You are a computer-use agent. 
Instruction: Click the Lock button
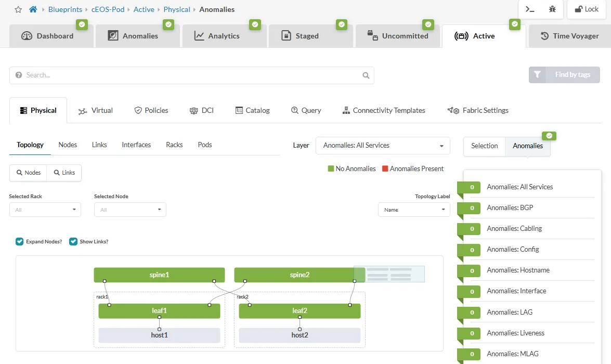[586, 9]
